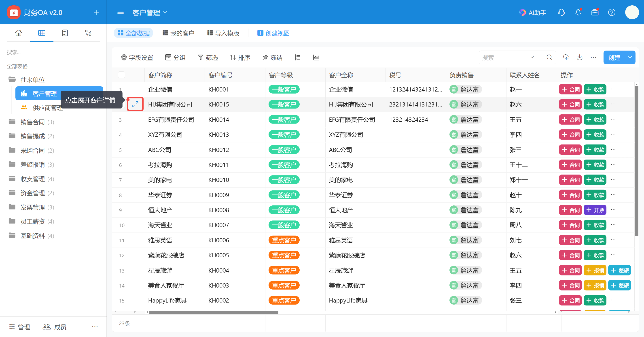Click the horizontal scrollbar of the table

tap(214, 312)
